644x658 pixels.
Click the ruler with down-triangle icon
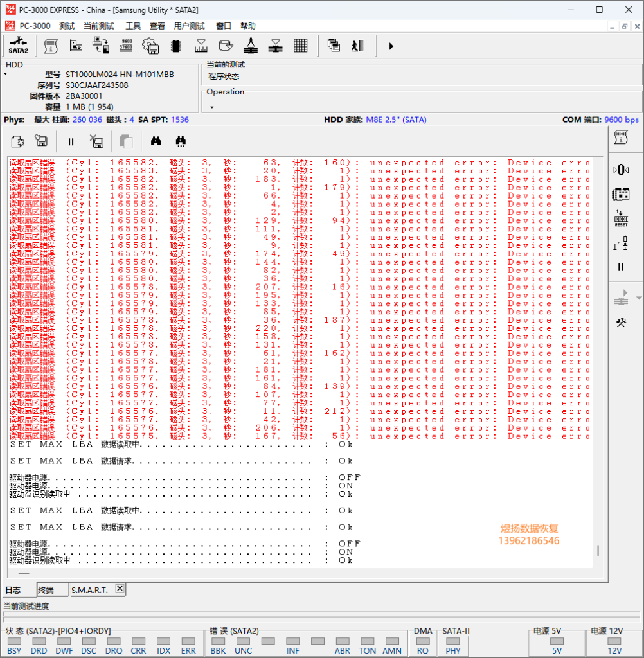click(201, 46)
